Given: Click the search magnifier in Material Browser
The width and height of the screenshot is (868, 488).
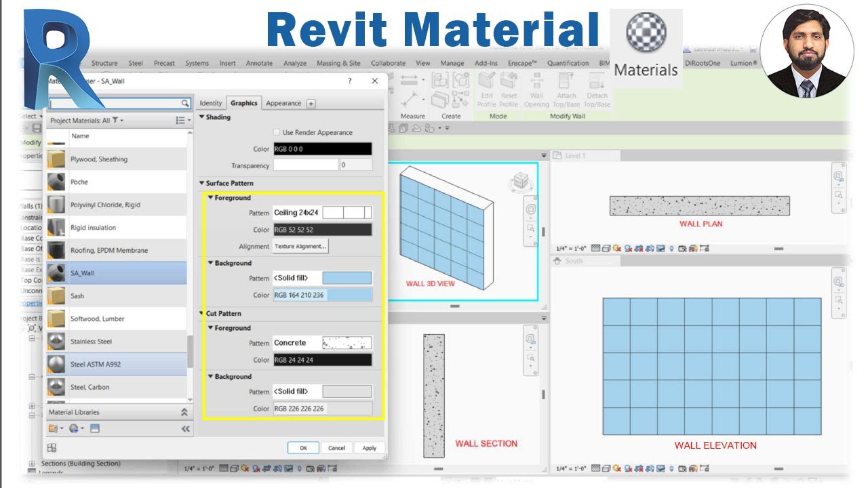Looking at the screenshot, I should click(185, 103).
